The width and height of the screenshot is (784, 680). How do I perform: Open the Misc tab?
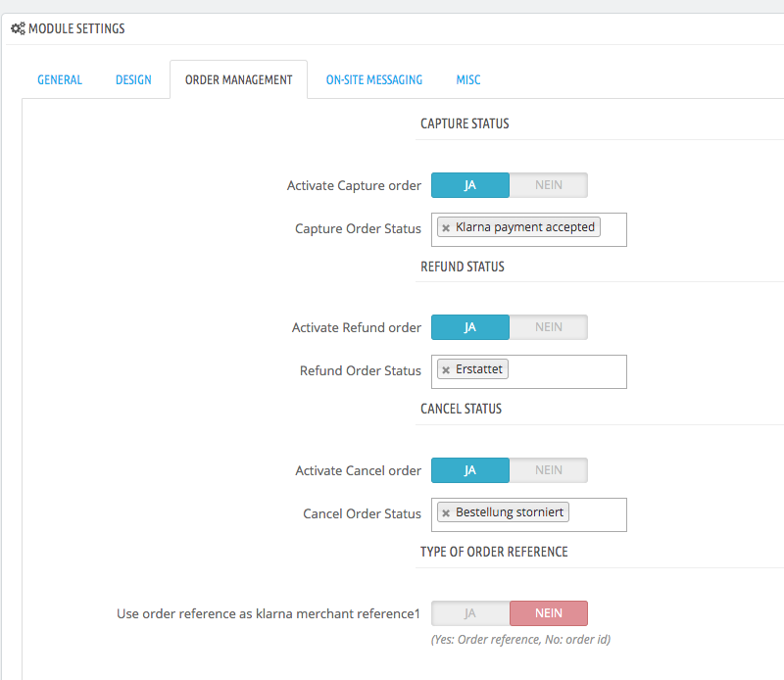coord(468,79)
